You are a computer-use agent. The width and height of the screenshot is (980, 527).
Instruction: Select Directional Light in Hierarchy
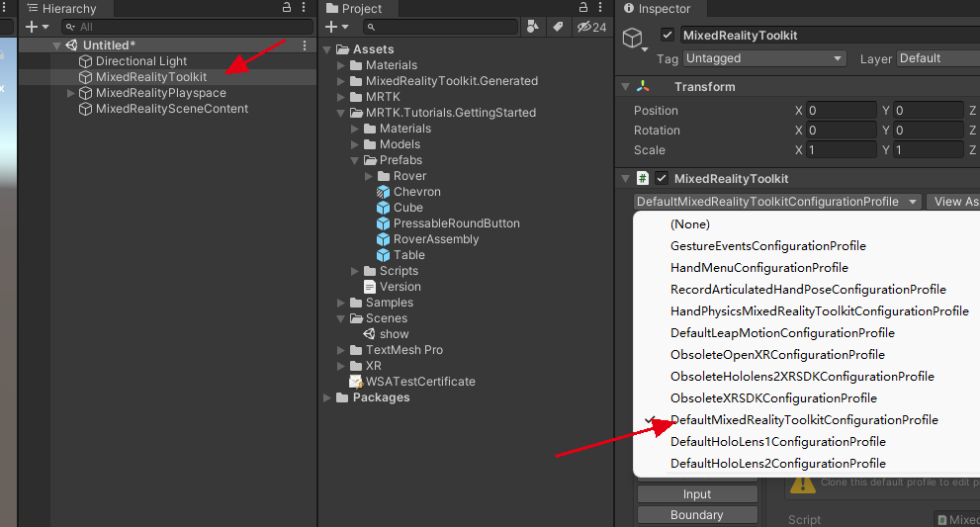point(141,61)
